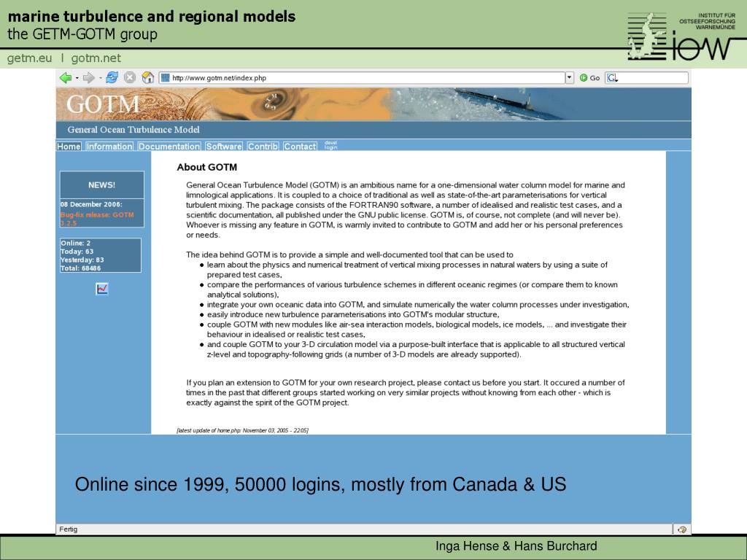Click the status bar icon at bottom right
Screen dimensions: 747x560
tap(682, 529)
